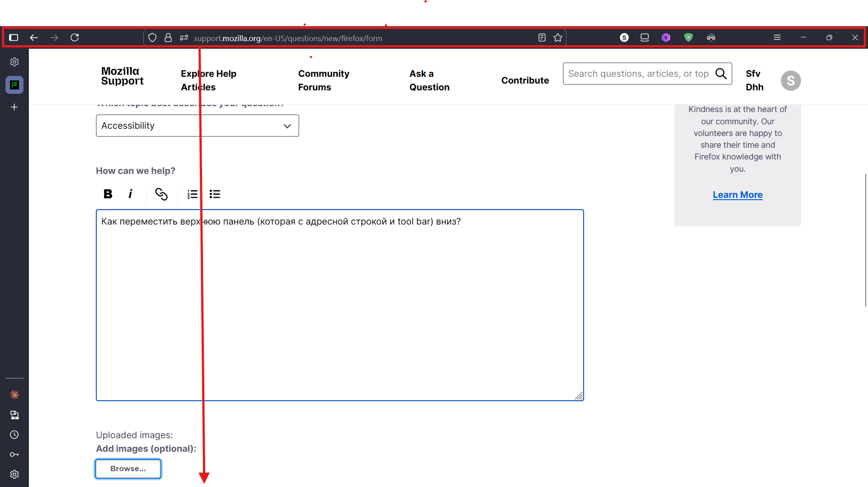868x487 pixels.
Task: Open the green shield extension
Action: [689, 37]
